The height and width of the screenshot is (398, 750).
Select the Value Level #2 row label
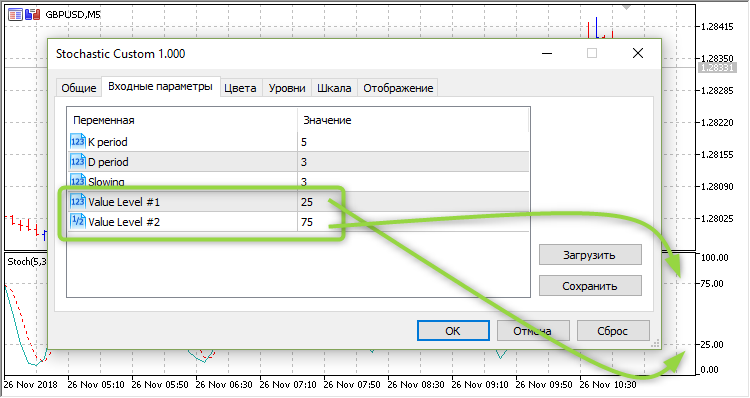click(124, 222)
